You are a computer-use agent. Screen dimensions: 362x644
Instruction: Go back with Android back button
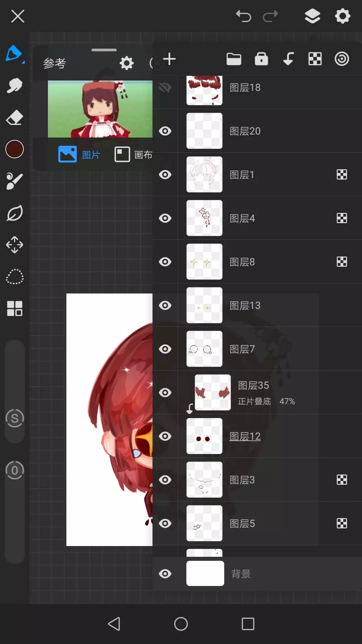coord(114,624)
